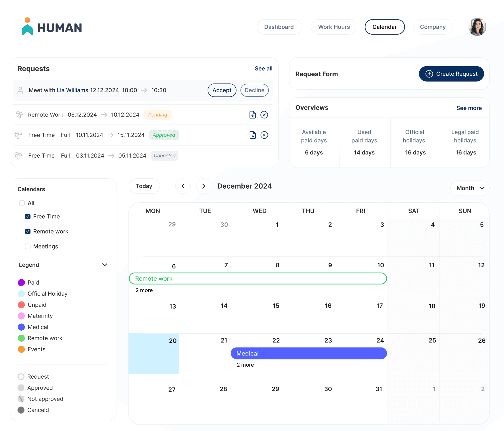This screenshot has height=431, width=504.
Task: Expand '2 more' under the Medical event
Action: [x=245, y=365]
